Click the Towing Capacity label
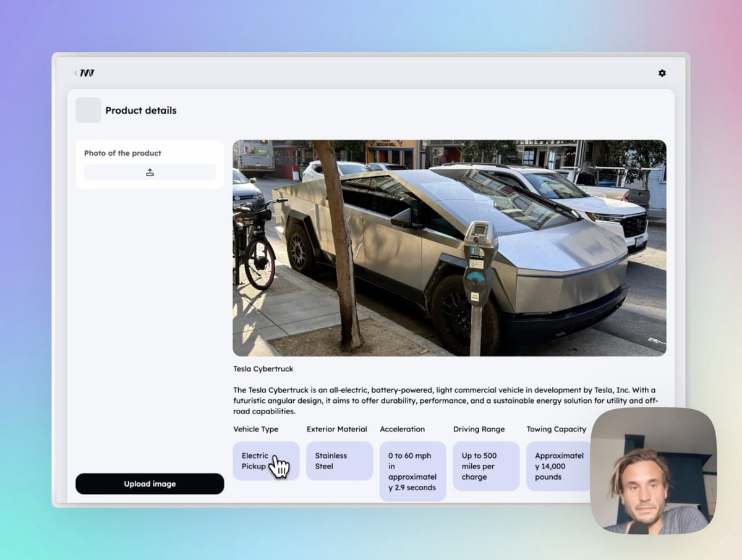The width and height of the screenshot is (742, 560). (556, 429)
